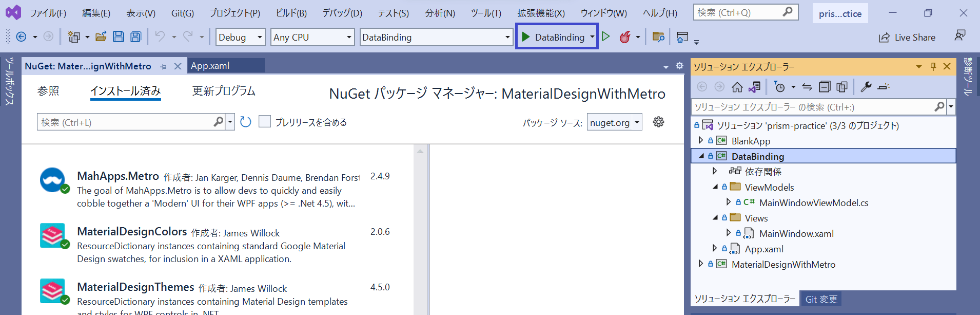The width and height of the screenshot is (980, 315).
Task: Pin the Solution Explorer panel
Action: 933,66
